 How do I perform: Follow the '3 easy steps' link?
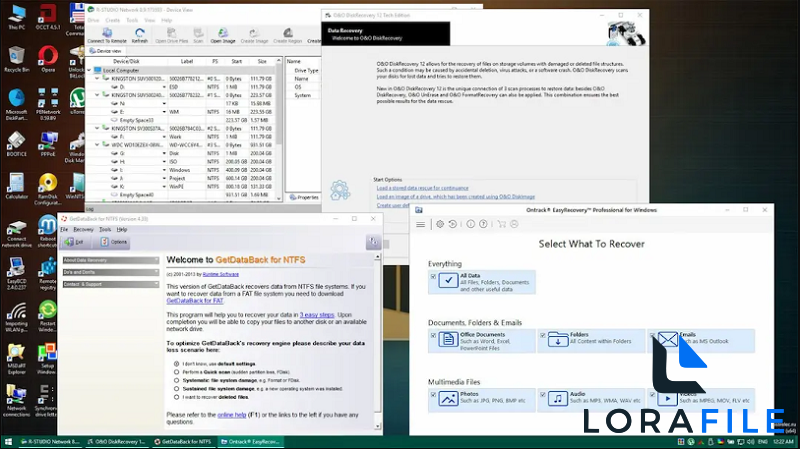click(x=317, y=315)
